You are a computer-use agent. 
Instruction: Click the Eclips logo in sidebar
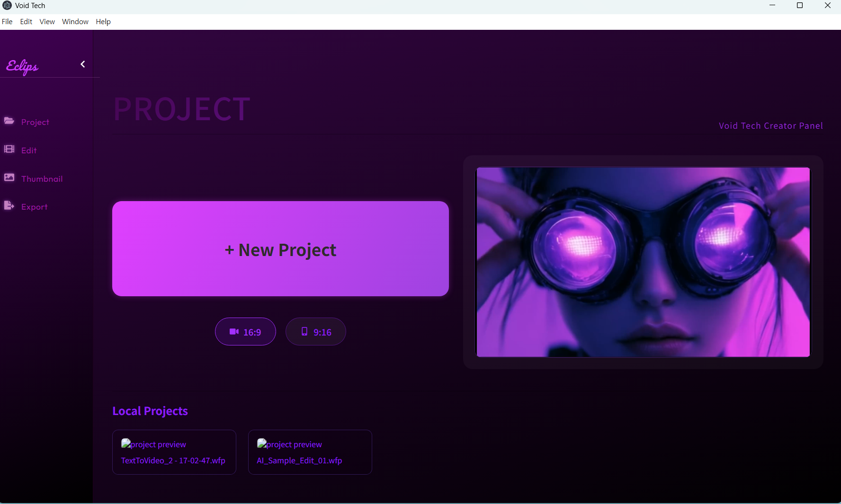pos(22,66)
